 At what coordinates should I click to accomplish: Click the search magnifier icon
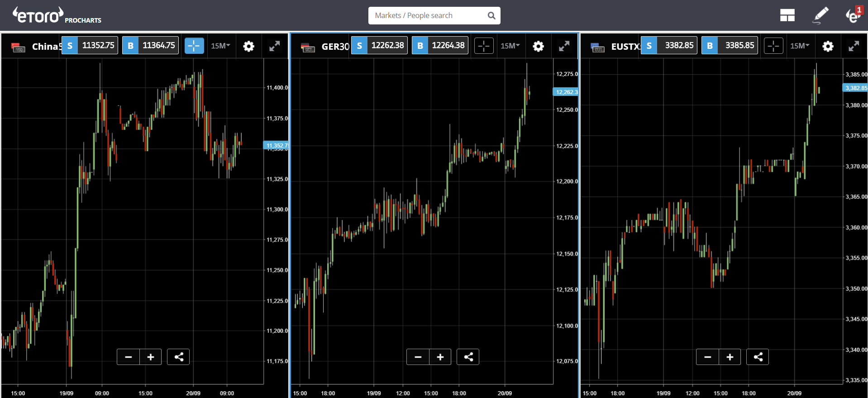point(491,15)
